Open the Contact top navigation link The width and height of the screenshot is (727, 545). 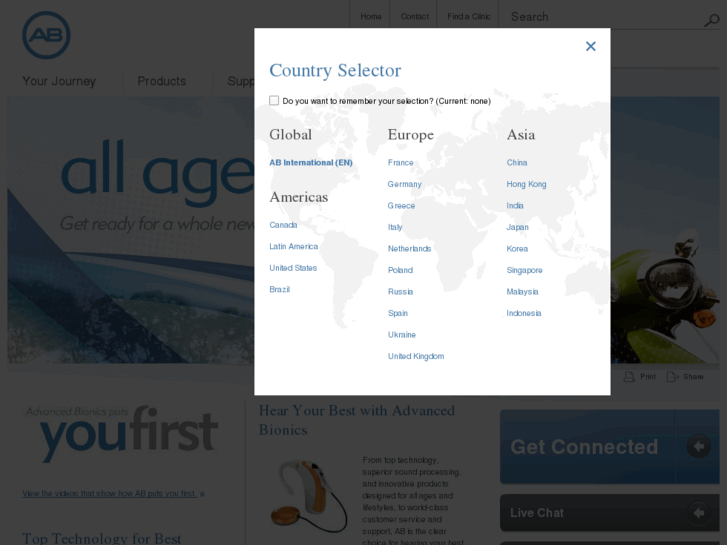pos(415,17)
